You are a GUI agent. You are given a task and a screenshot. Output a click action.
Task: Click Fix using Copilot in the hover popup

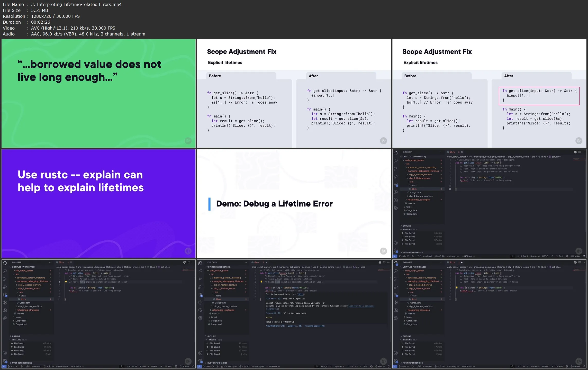[314, 326]
